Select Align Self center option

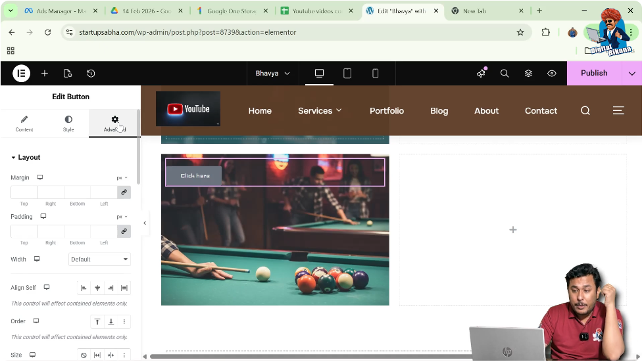(x=97, y=288)
